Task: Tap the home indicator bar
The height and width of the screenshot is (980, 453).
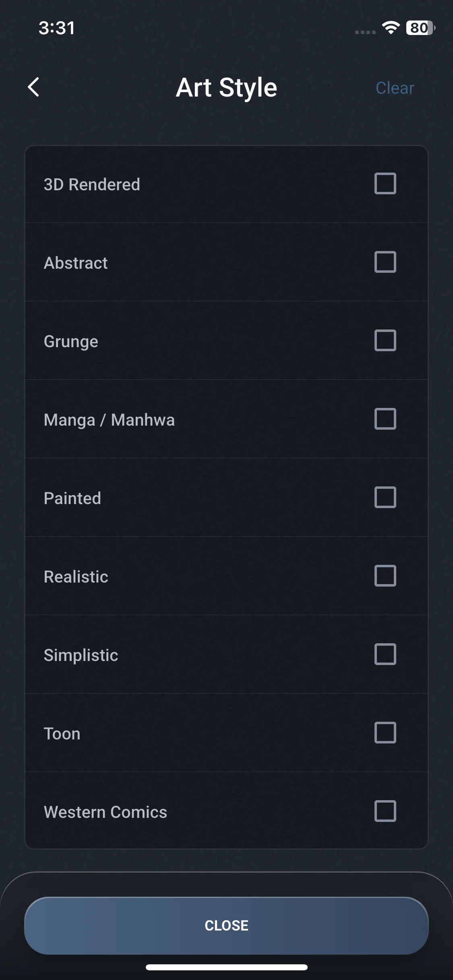Action: (x=226, y=967)
